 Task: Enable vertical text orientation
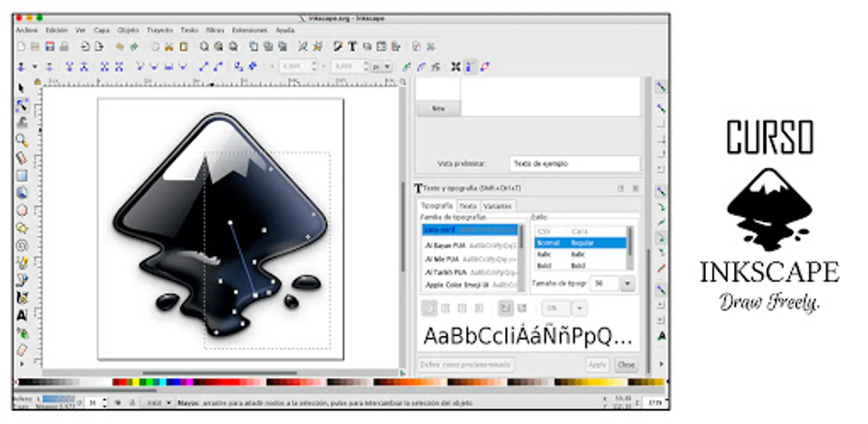pyautogui.click(x=522, y=309)
